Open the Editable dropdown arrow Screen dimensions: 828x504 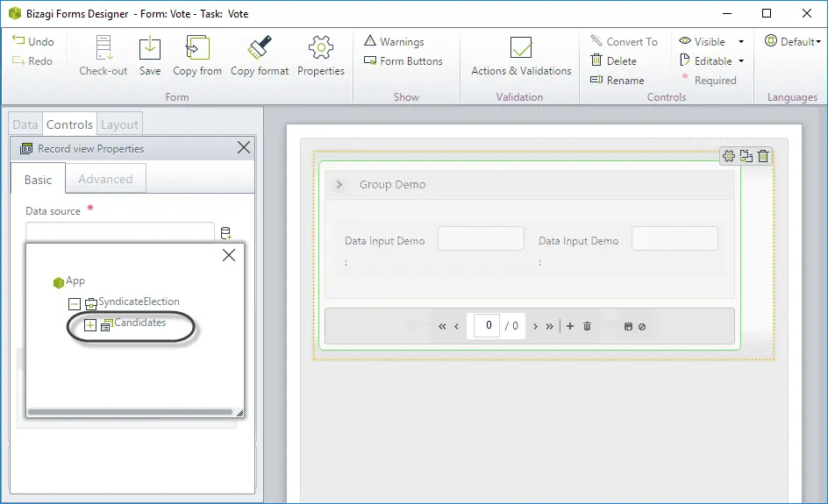[x=741, y=61]
